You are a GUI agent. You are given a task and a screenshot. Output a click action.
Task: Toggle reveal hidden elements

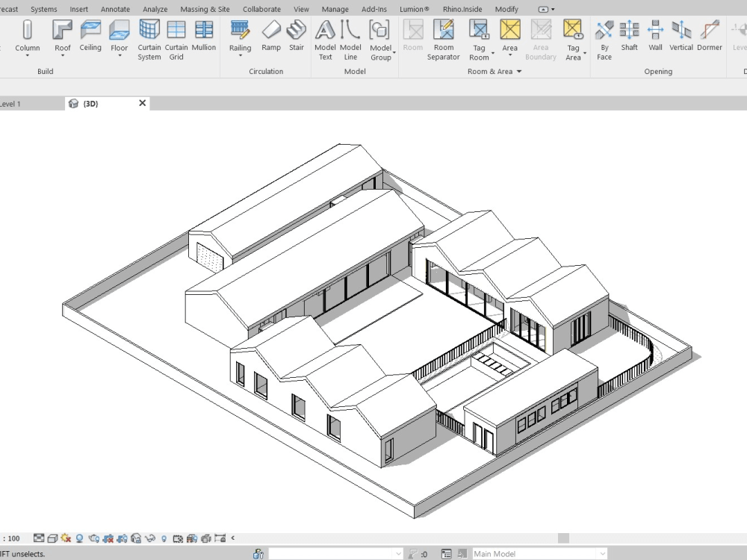pyautogui.click(x=149, y=538)
